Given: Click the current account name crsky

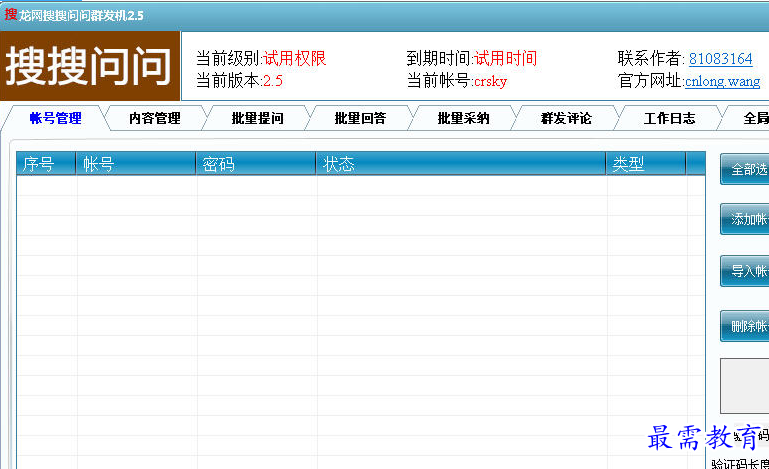Looking at the screenshot, I should coord(490,81).
